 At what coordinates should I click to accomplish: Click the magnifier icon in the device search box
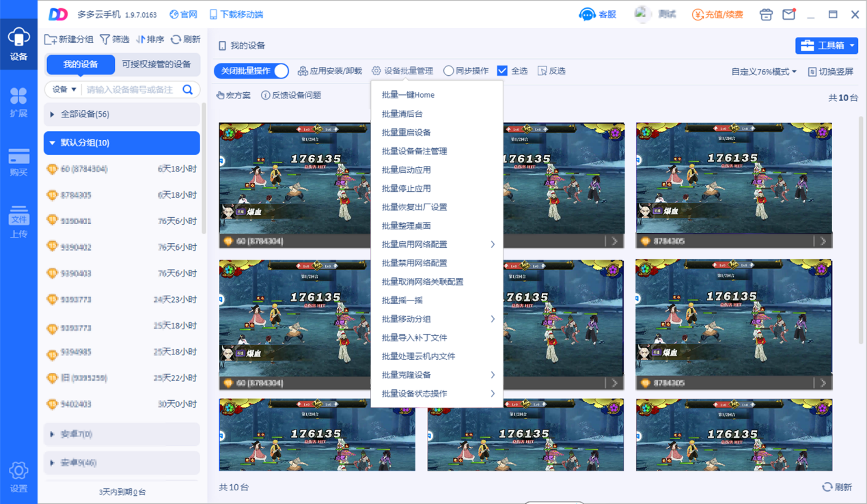click(188, 89)
